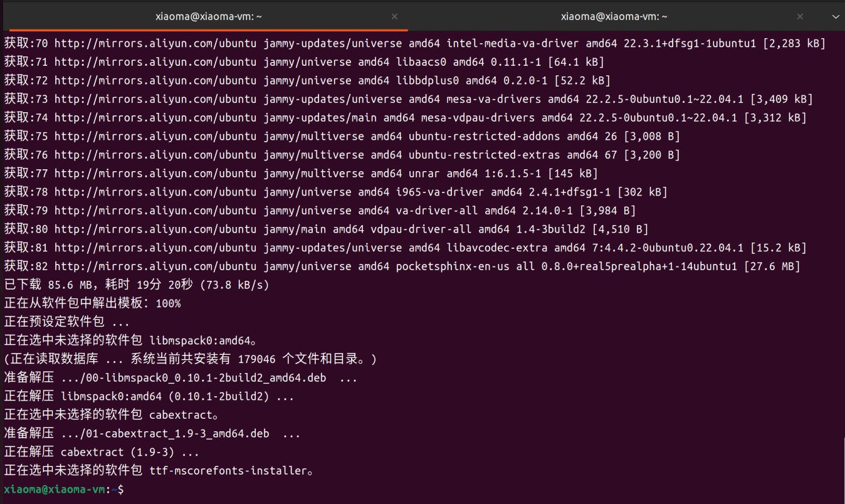The width and height of the screenshot is (845, 504).
Task: Close the active terminal tab via its X
Action: (394, 16)
